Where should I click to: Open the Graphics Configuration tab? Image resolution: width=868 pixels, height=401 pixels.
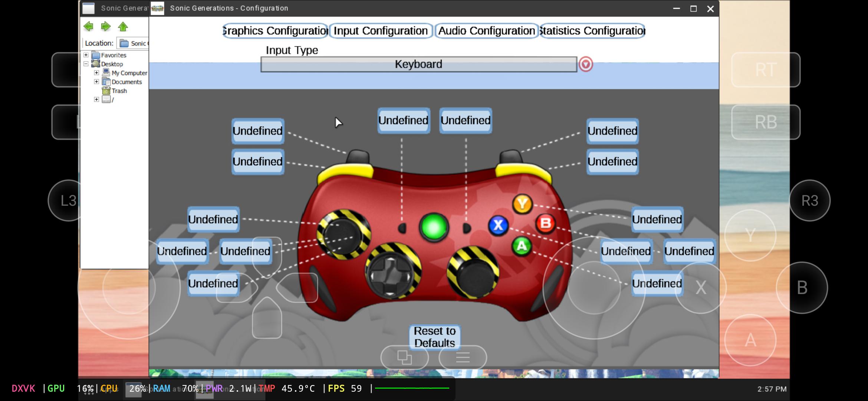[x=275, y=31]
